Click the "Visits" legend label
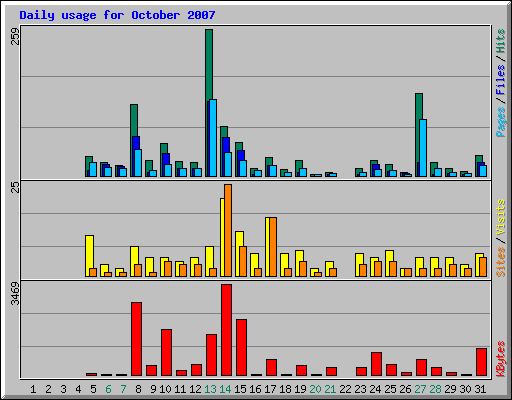 tap(501, 218)
